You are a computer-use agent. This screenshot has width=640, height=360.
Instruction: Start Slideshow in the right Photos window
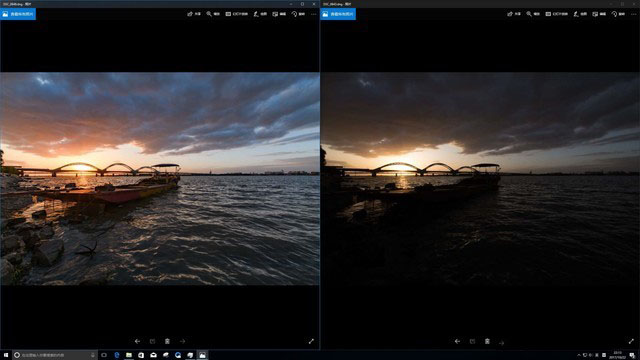(557, 14)
